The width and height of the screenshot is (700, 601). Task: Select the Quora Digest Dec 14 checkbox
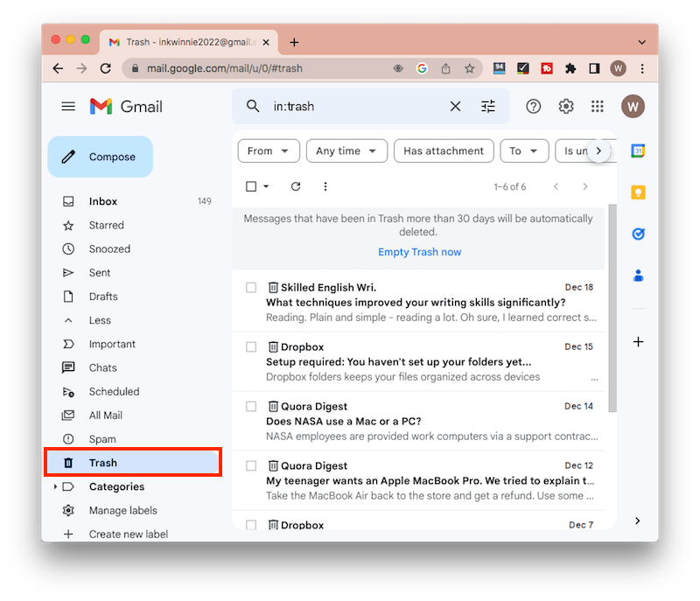point(251,406)
